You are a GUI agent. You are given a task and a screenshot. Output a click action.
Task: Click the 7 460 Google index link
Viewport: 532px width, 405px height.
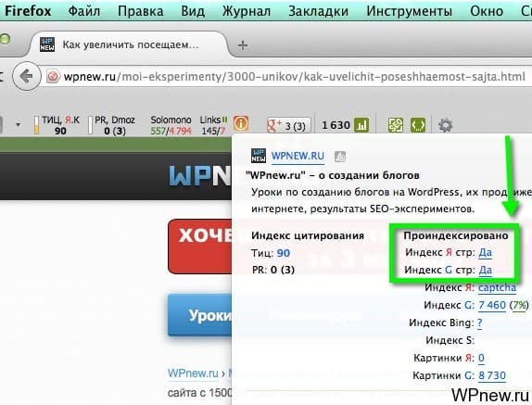point(492,305)
